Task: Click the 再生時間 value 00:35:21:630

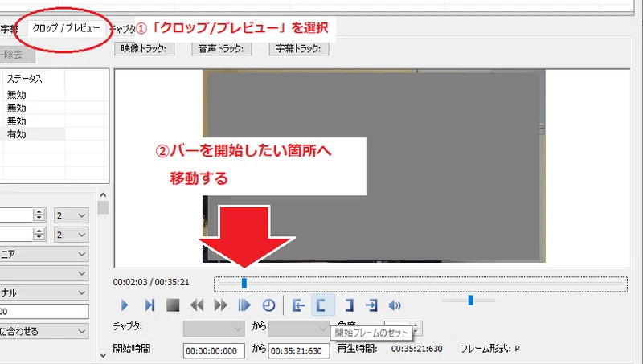Action: pyautogui.click(x=416, y=349)
